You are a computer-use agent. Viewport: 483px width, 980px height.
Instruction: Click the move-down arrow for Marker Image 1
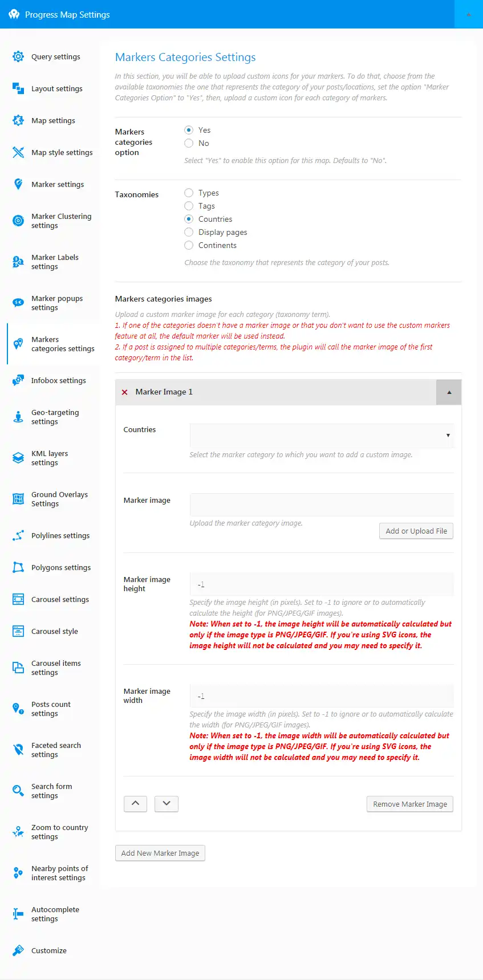(166, 804)
